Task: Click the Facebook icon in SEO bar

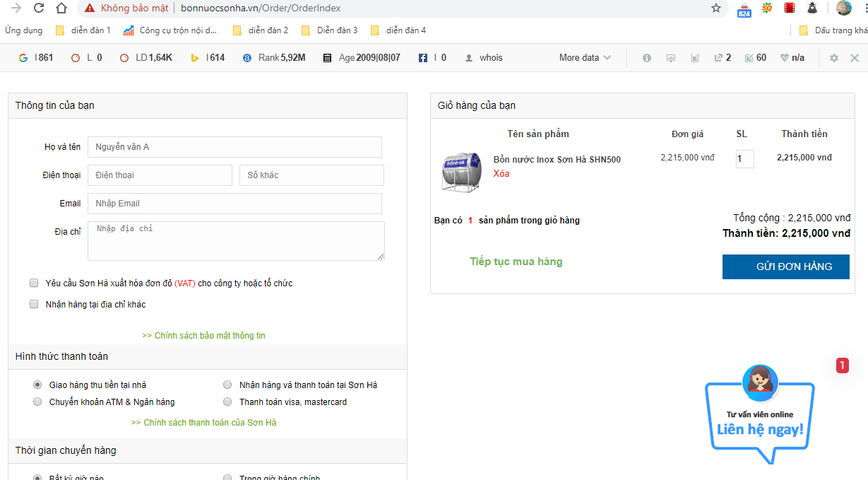Action: [423, 58]
